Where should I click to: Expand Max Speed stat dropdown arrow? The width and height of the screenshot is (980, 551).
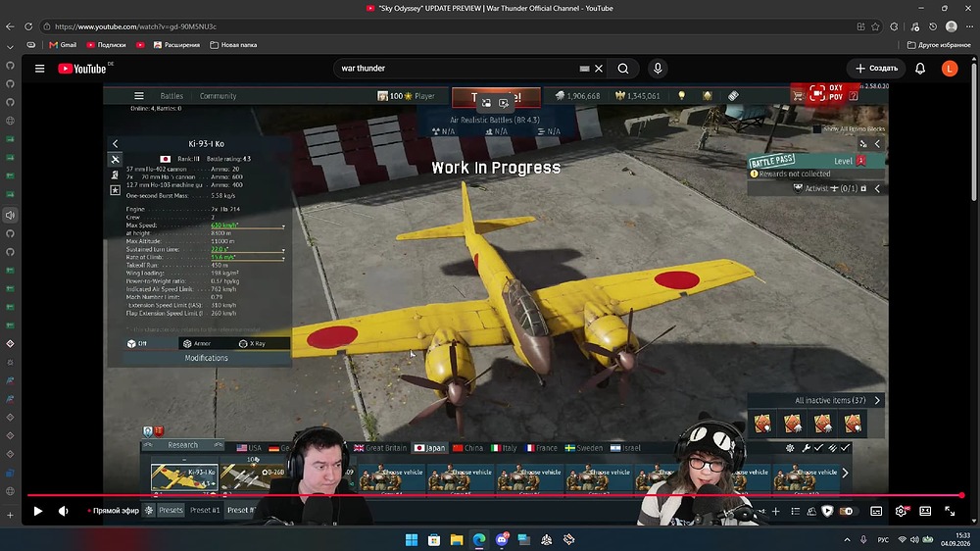283,226
